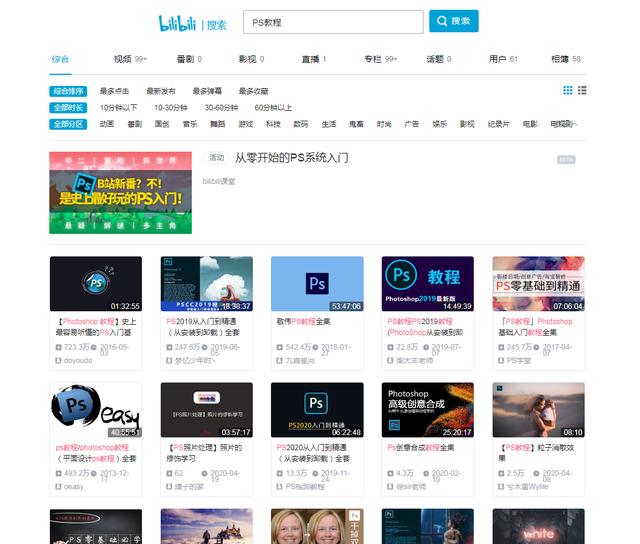The height and width of the screenshot is (544, 640).
Task: Open the 从零开始的PS系统入门 course link
Action: [291, 158]
